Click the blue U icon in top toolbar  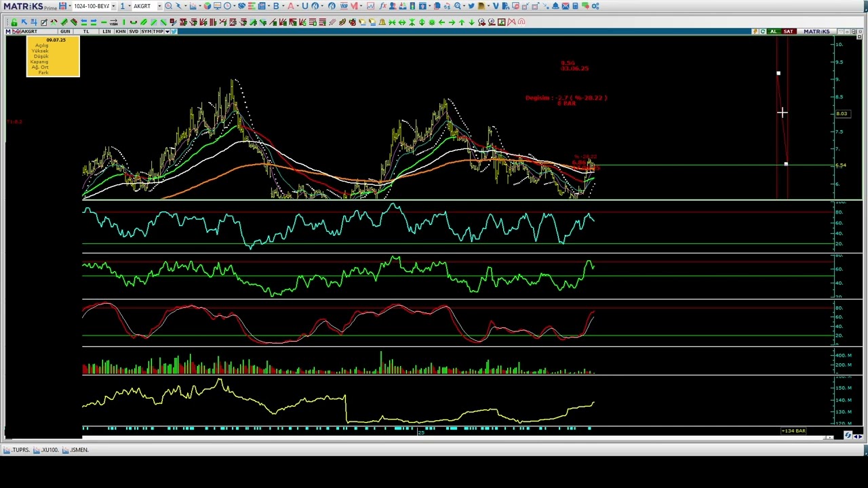tap(305, 6)
